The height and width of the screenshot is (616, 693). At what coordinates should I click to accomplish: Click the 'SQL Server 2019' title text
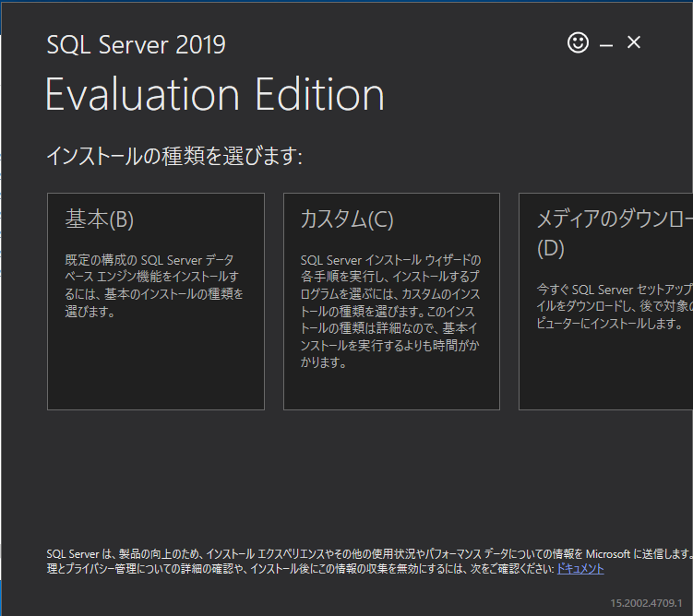(x=137, y=44)
